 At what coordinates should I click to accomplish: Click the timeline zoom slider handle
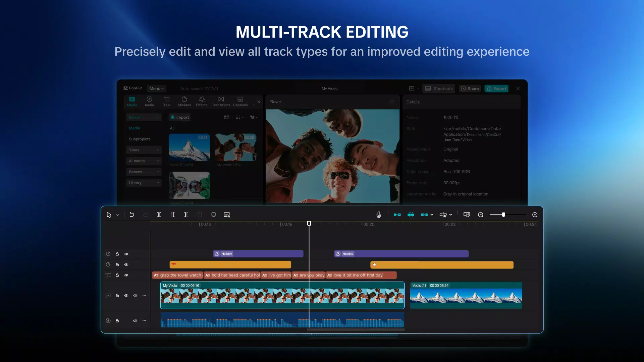tap(503, 215)
